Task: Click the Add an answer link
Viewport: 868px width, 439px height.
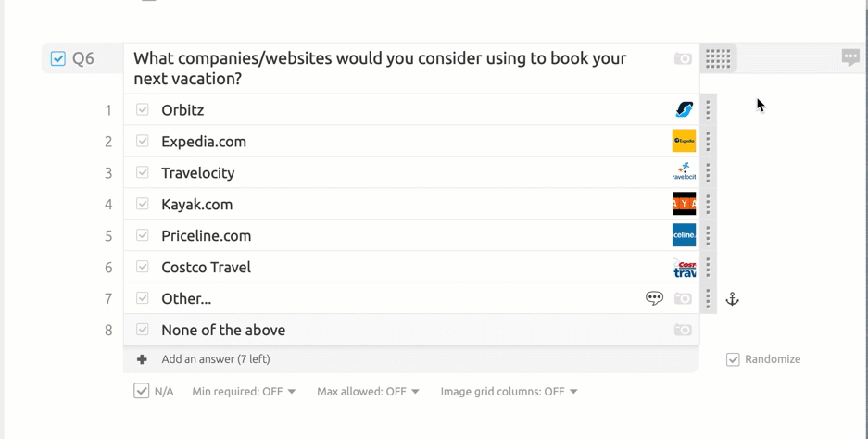Action: [x=216, y=359]
